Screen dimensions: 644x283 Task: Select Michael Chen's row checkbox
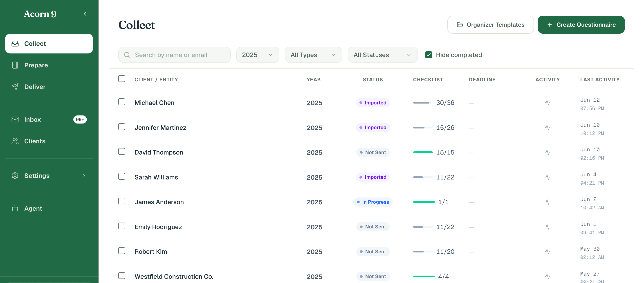122,102
